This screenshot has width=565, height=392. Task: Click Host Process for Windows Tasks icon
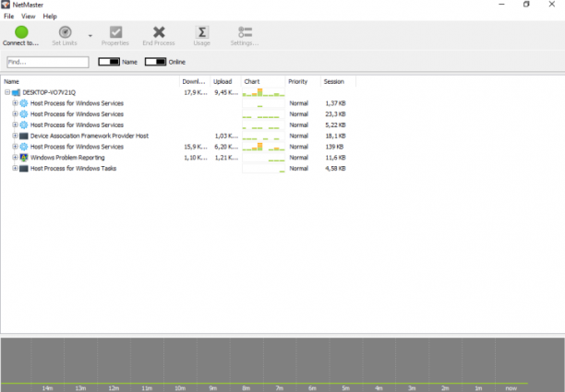(x=24, y=168)
